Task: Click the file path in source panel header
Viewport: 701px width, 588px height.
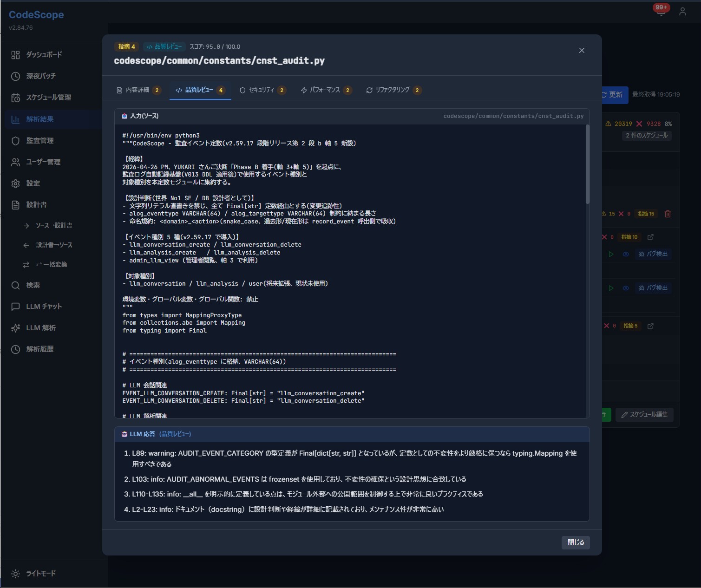Action: [x=513, y=116]
